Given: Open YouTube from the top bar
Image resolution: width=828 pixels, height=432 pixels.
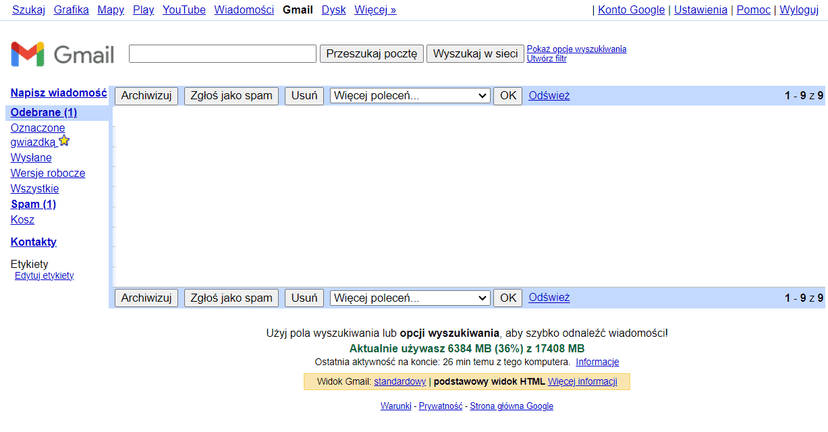Looking at the screenshot, I should (184, 10).
